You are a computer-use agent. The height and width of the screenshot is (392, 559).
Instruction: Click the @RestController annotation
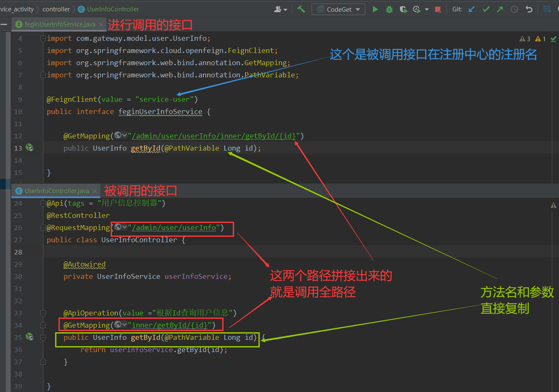point(78,215)
